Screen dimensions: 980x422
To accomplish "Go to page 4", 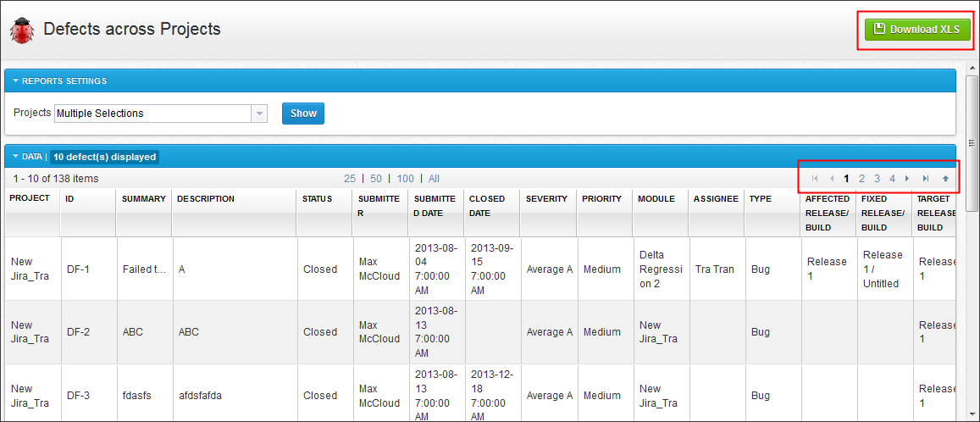I will [x=892, y=179].
